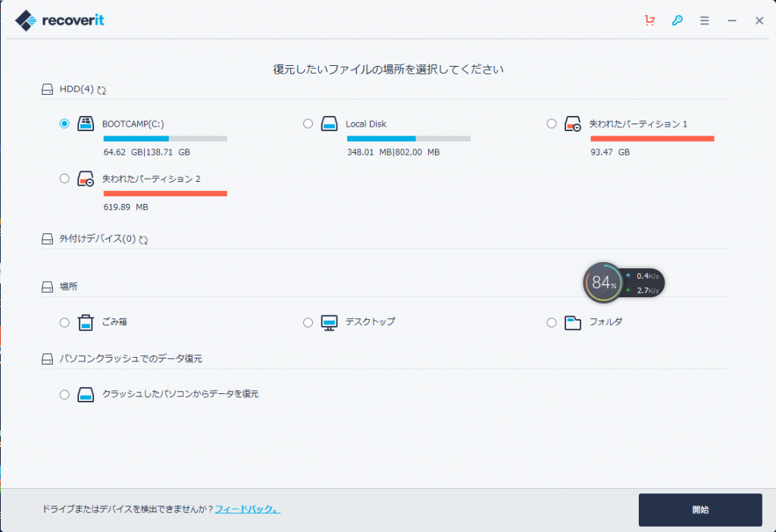
Task: Click the 外付けデバイス section header icon
Action: coord(47,239)
